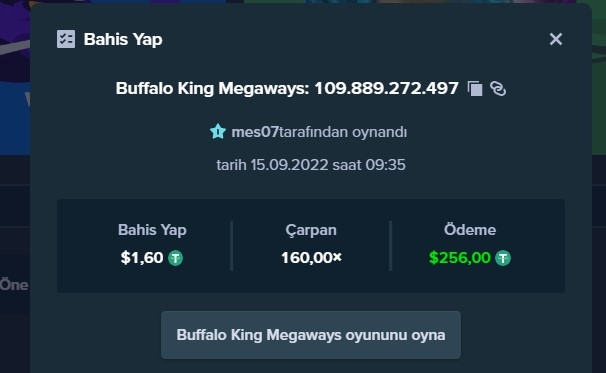This screenshot has width=606, height=373.
Task: Click the Bahis Yap label above $1,60
Action: [152, 230]
